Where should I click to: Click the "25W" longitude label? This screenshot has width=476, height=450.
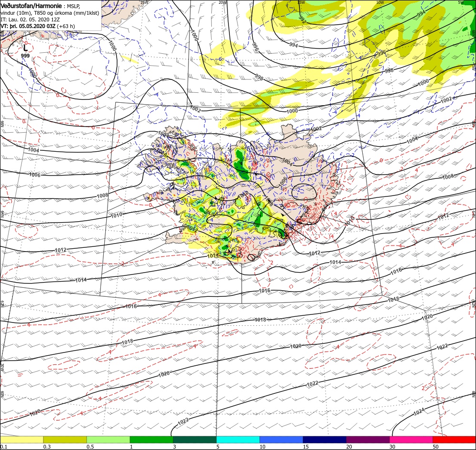point(145,2)
